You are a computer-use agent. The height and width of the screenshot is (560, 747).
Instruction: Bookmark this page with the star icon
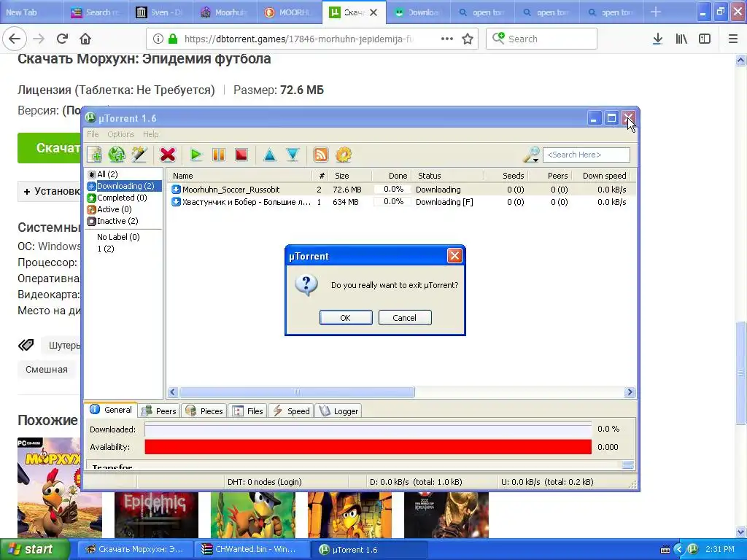[x=468, y=39]
